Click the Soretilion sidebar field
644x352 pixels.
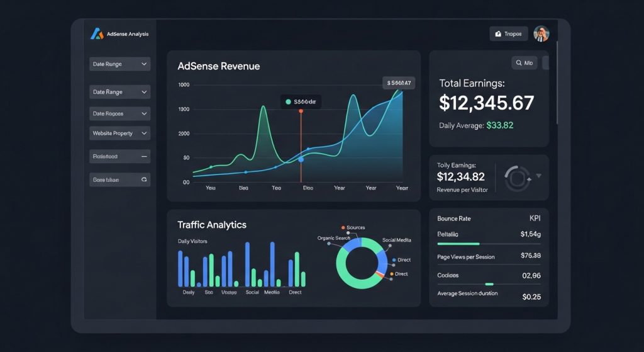coord(119,179)
